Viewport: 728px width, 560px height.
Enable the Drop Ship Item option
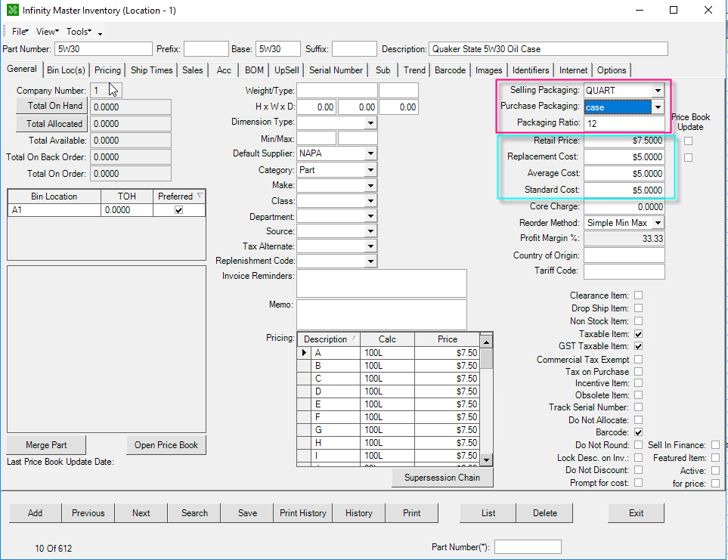[639, 308]
